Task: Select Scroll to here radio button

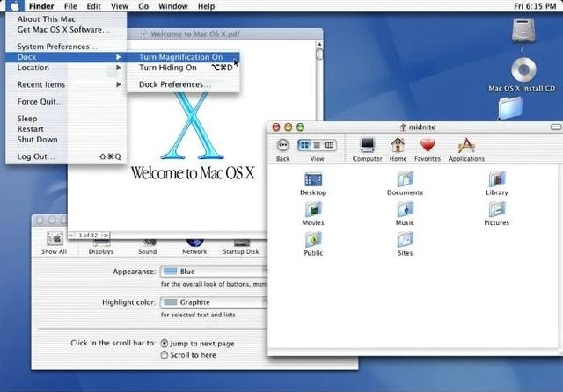Action: point(165,355)
